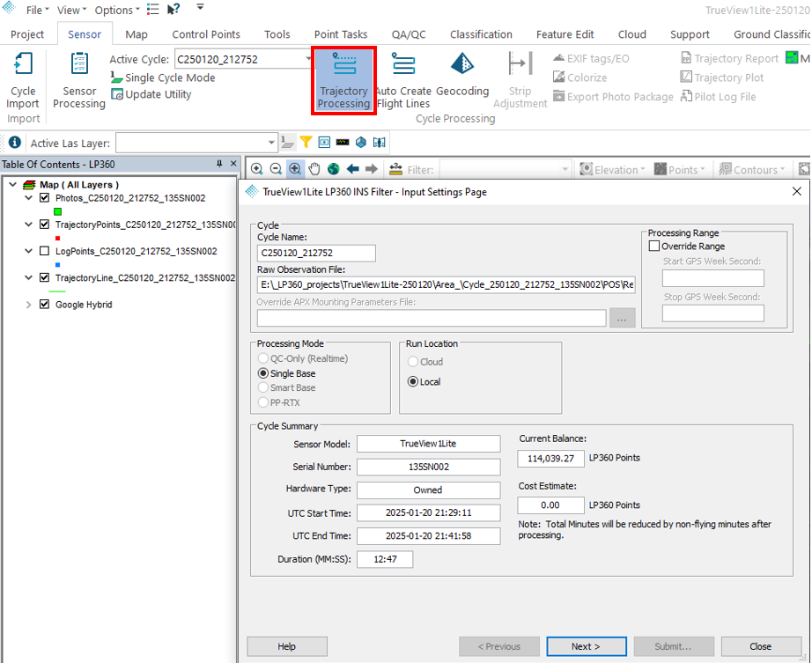Open the Active Cycle dropdown

(308, 58)
